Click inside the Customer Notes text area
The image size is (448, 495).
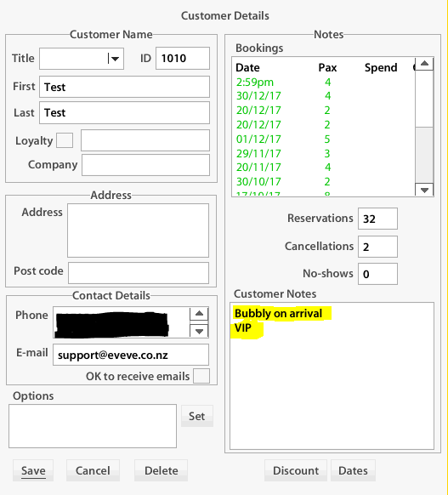pos(332,376)
